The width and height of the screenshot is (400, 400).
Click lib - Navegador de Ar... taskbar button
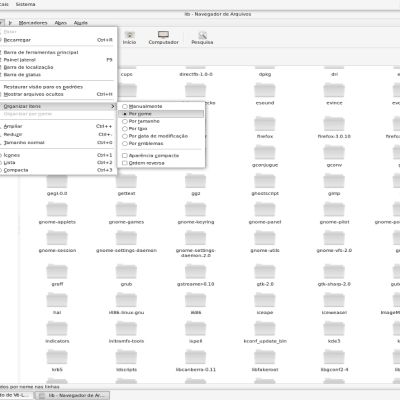pyautogui.click(x=72, y=395)
